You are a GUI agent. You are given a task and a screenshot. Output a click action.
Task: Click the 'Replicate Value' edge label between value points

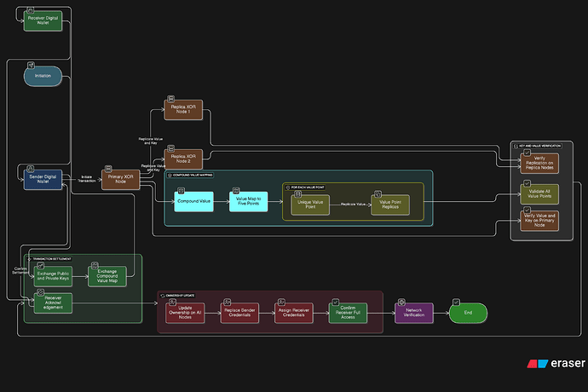tap(353, 205)
